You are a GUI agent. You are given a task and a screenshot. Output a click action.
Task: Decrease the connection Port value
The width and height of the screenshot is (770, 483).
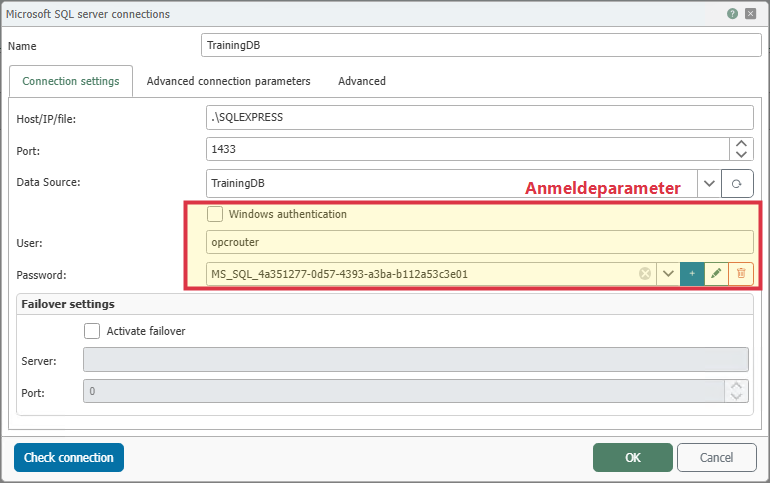742,155
